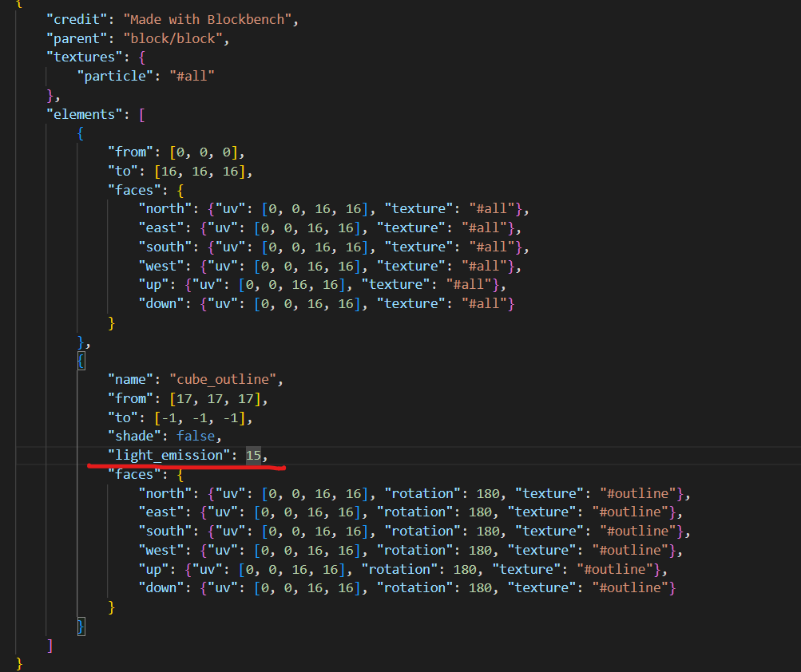Click the opening bracket after "elements"
The width and height of the screenshot is (801, 672).
141,114
